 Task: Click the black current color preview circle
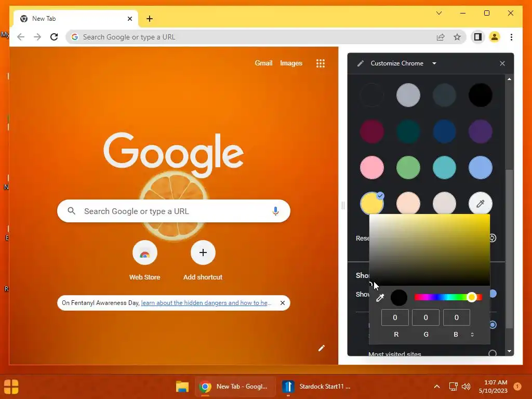point(399,298)
